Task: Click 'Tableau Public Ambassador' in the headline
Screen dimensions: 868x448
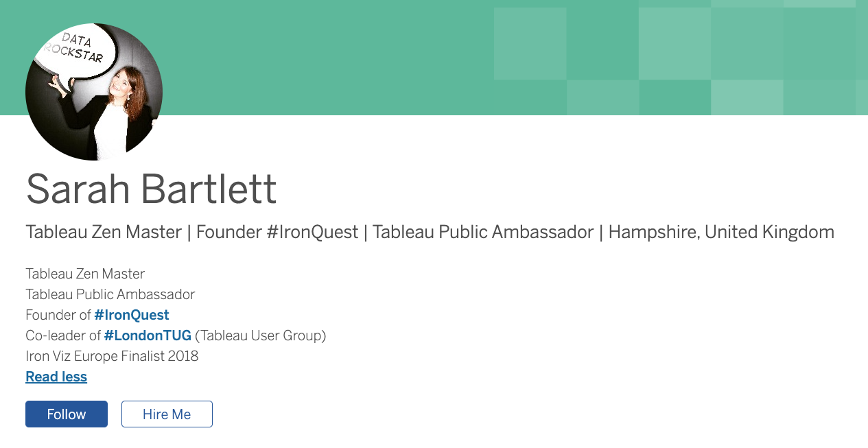Action: coord(483,232)
